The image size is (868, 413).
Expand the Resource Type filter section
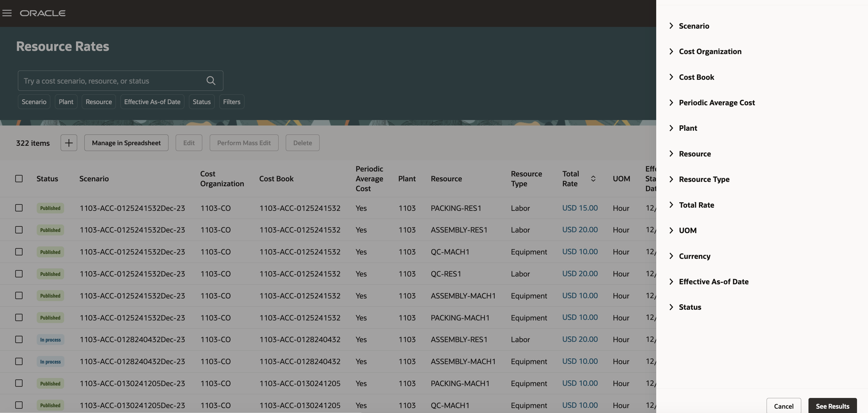704,179
